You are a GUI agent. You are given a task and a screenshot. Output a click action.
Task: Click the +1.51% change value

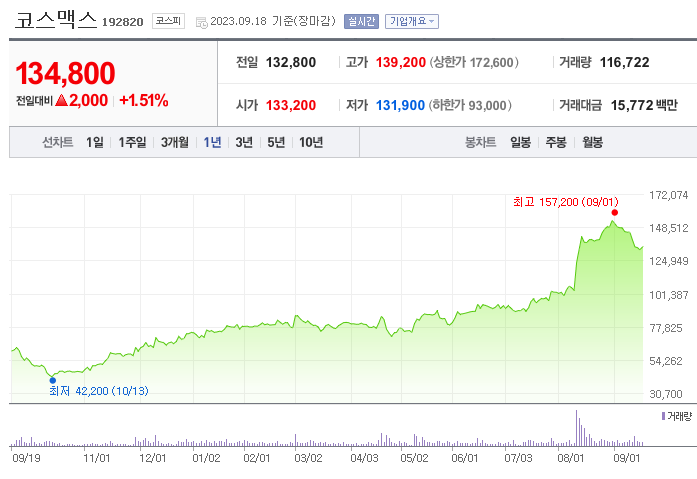pos(144,100)
